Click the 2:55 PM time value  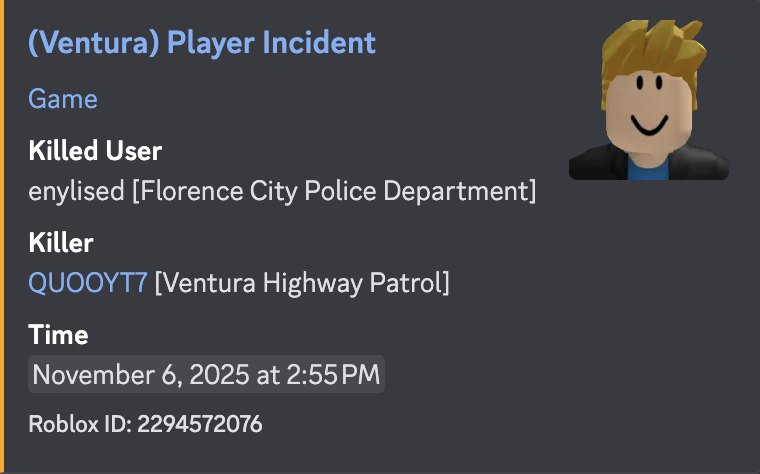tap(336, 376)
